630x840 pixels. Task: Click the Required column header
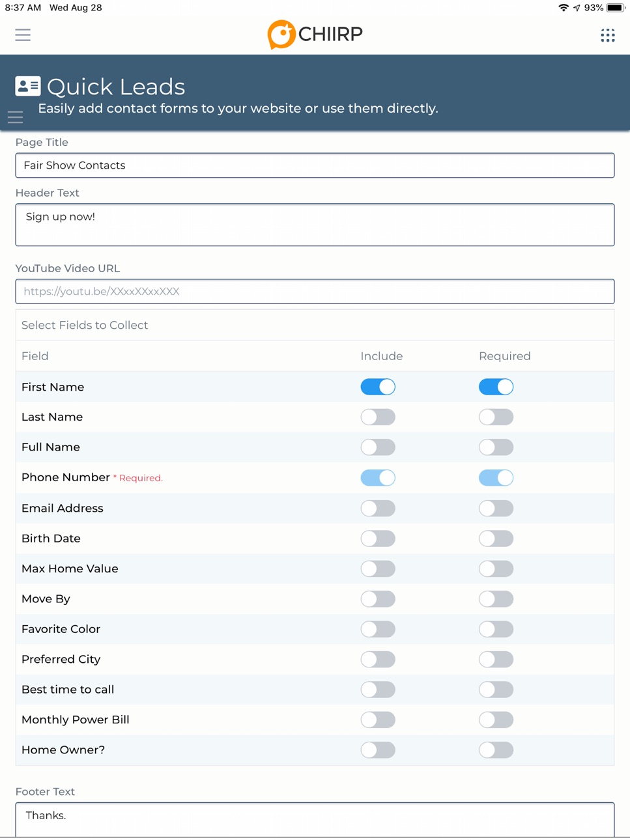pyautogui.click(x=505, y=356)
